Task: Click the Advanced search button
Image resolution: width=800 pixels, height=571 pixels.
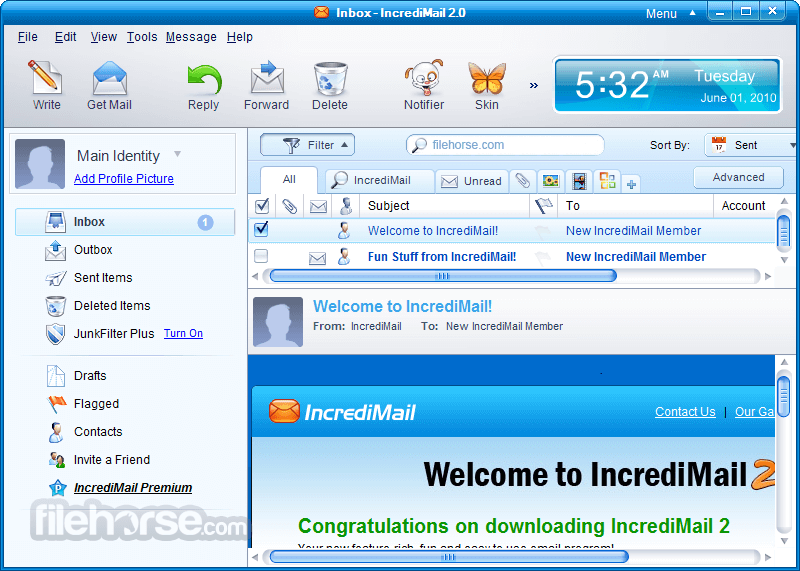Action: tap(738, 177)
